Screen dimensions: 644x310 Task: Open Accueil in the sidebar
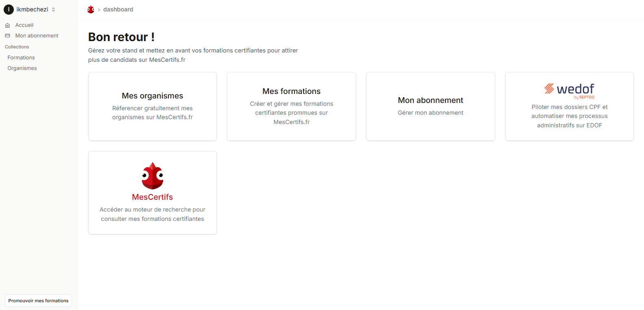(24, 25)
